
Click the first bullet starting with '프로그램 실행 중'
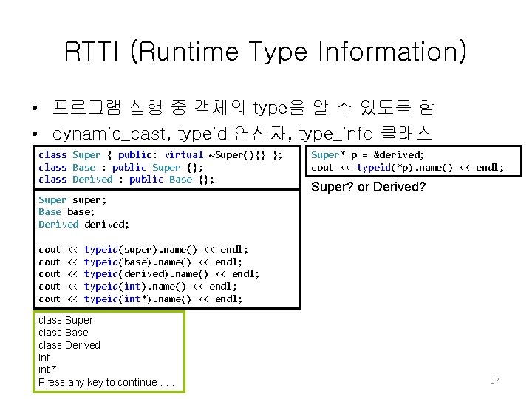point(243,108)
